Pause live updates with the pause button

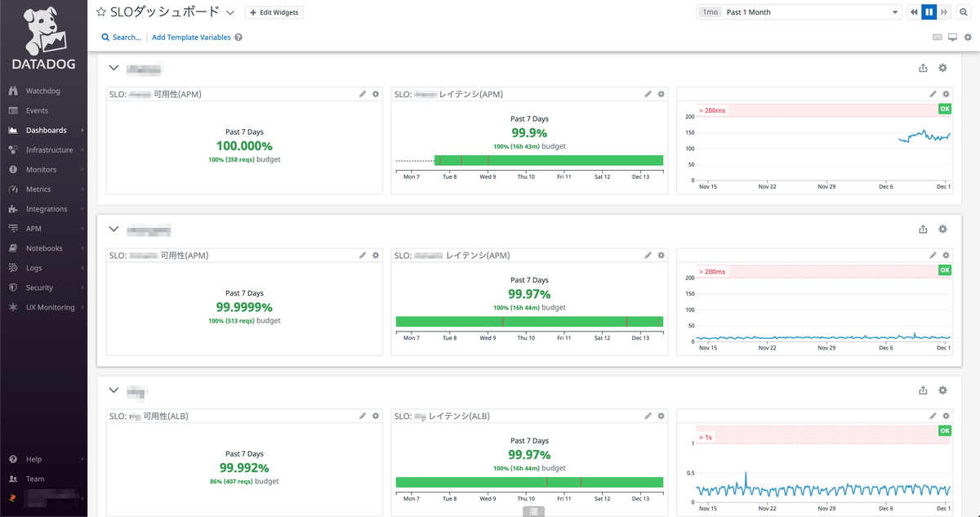[929, 12]
